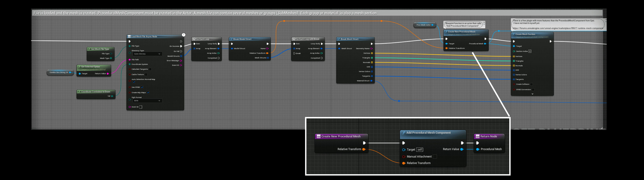Click the Material Struct output pin
Viewport: 644px width, 180px height.
tap(372, 81)
